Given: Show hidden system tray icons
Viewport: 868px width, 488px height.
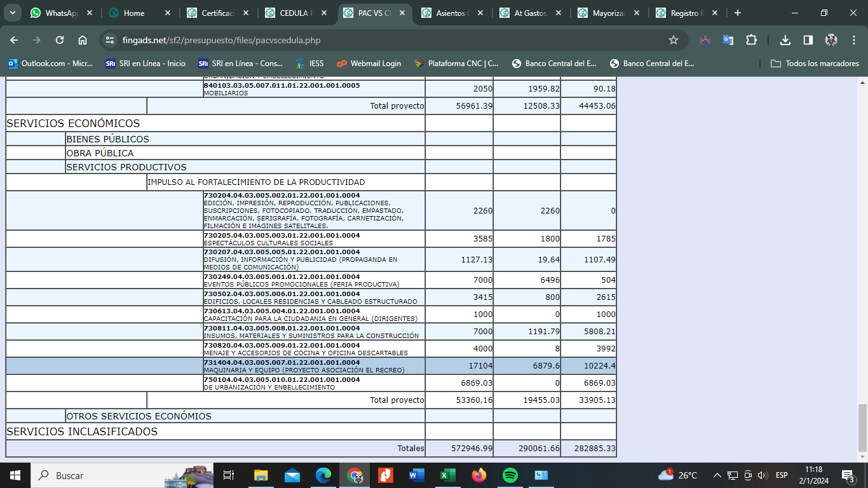Looking at the screenshot, I should click(717, 475).
